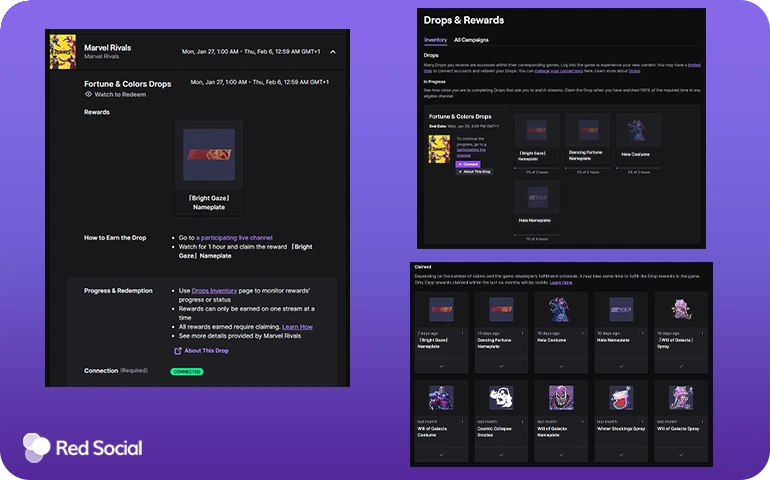Viewport: 770px width, 480px height.
Task: Open the participating live channel link in How to Earn
Action: 234,238
